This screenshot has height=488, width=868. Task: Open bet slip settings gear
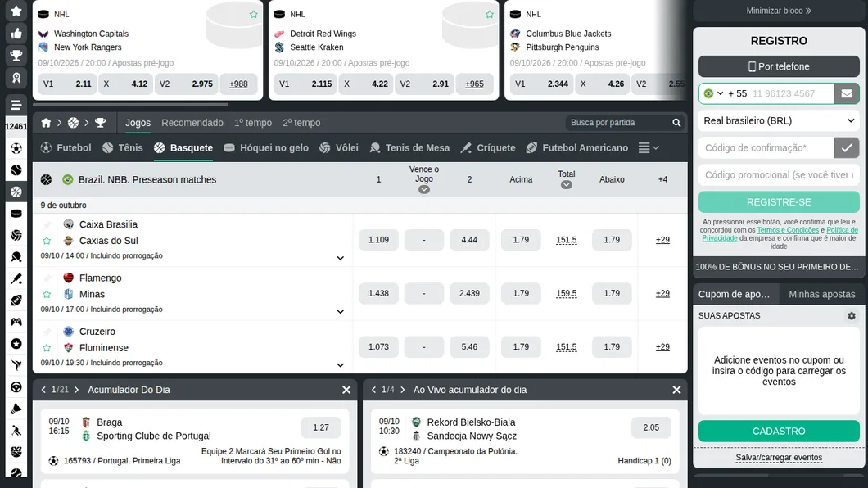852,316
